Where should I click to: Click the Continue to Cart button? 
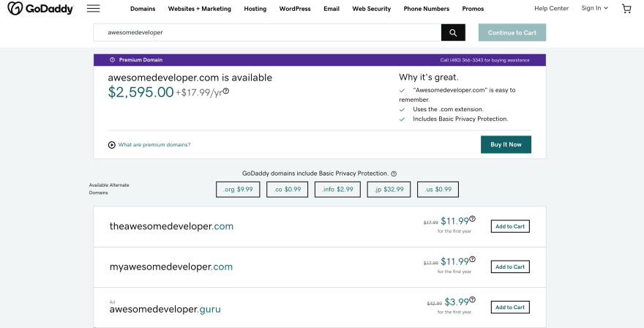click(512, 32)
